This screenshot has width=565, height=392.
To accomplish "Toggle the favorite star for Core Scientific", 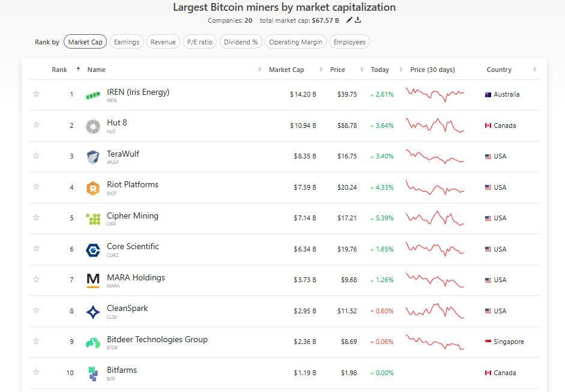I will click(x=37, y=249).
